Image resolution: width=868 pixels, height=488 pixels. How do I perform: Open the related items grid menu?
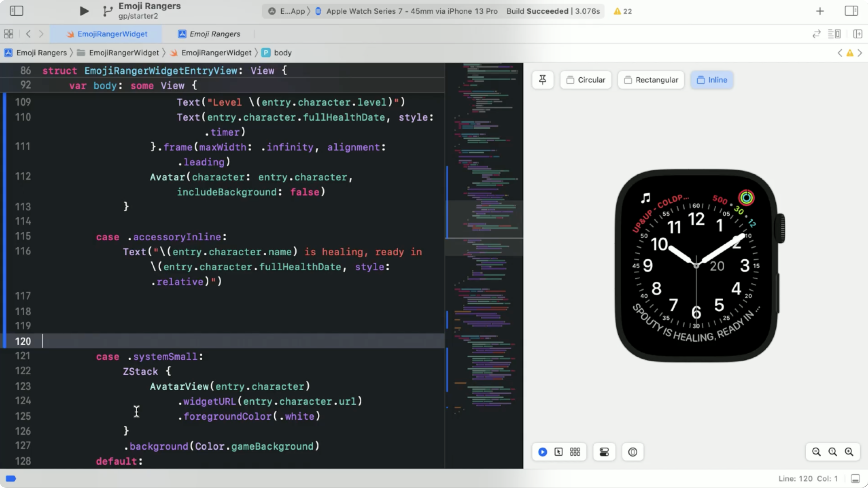pyautogui.click(x=9, y=34)
